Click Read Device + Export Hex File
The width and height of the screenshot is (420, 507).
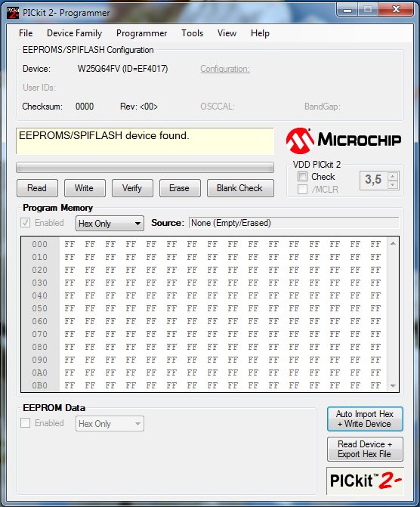click(365, 449)
